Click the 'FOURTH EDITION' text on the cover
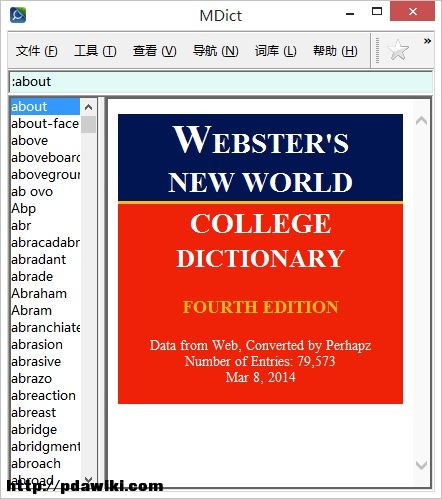Screen dimensions: 442x499 point(261,307)
